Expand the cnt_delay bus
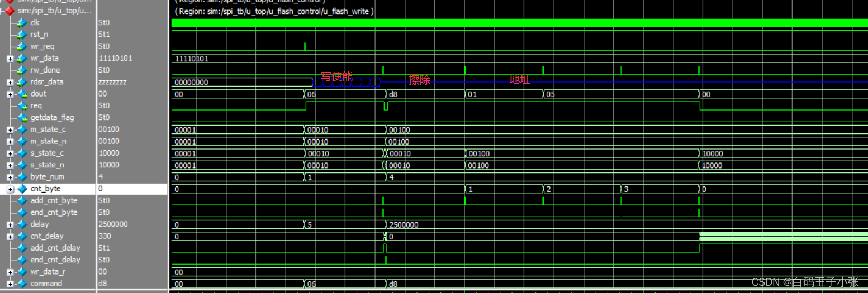The height and width of the screenshot is (293, 868). point(10,237)
